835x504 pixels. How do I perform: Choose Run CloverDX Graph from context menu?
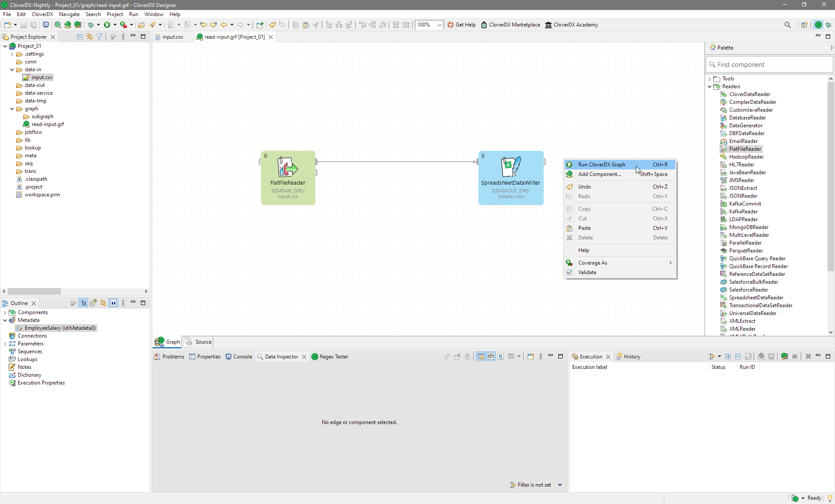pyautogui.click(x=601, y=165)
